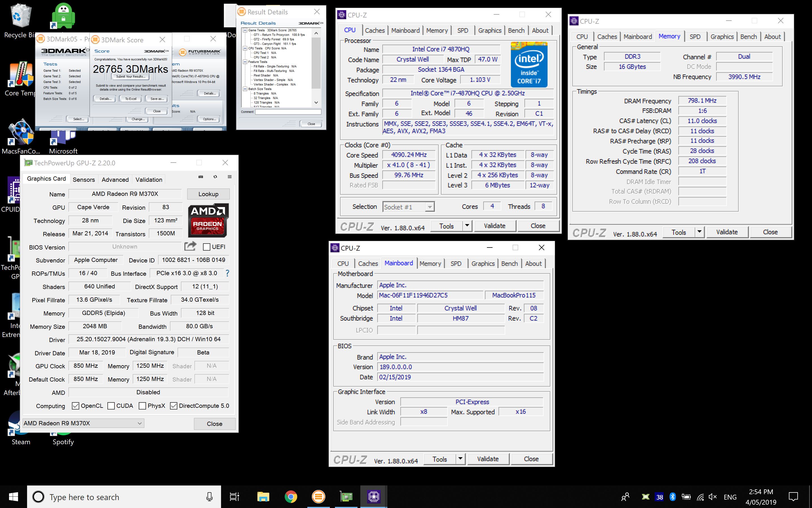The image size is (812, 508).
Task: Switch to GPU-Z in the taskbar
Action: point(346,497)
